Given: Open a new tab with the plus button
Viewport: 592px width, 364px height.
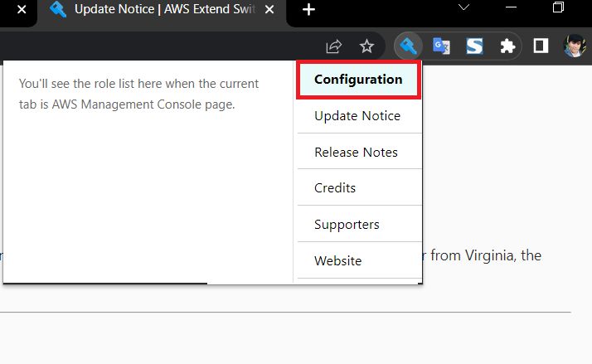Looking at the screenshot, I should (x=308, y=10).
